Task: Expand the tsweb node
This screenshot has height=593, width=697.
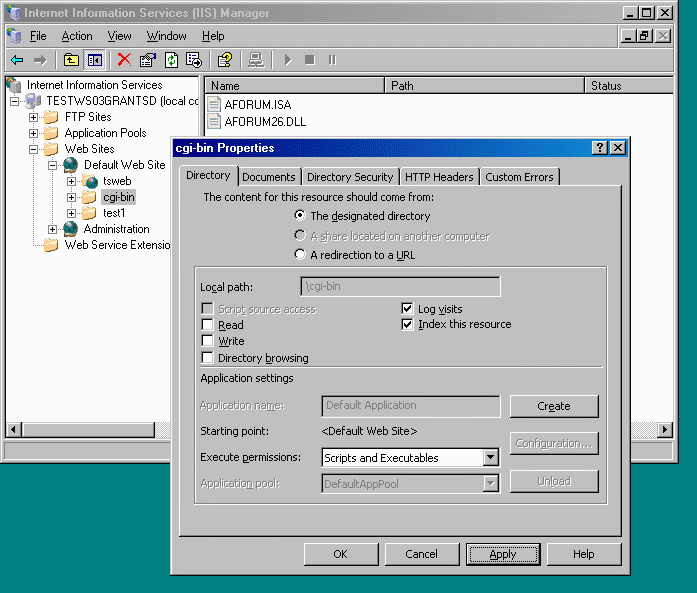Action: (x=72, y=181)
